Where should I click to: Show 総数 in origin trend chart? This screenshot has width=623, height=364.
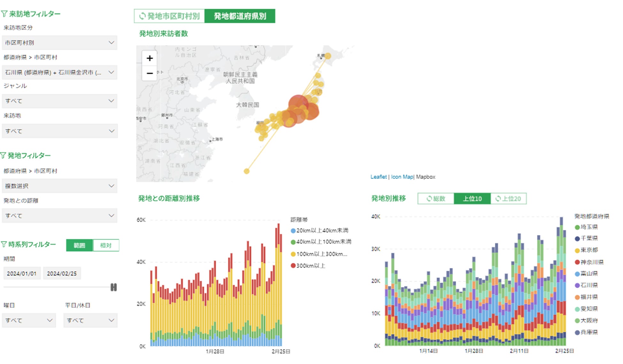pos(436,199)
